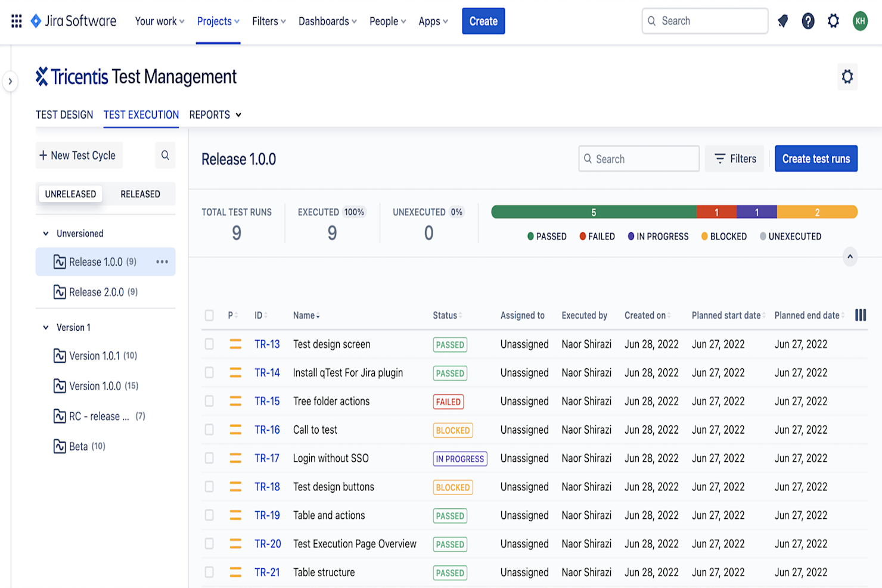Switch to the TEST DESIGN tab
Image resolution: width=882 pixels, height=588 pixels.
pyautogui.click(x=64, y=114)
